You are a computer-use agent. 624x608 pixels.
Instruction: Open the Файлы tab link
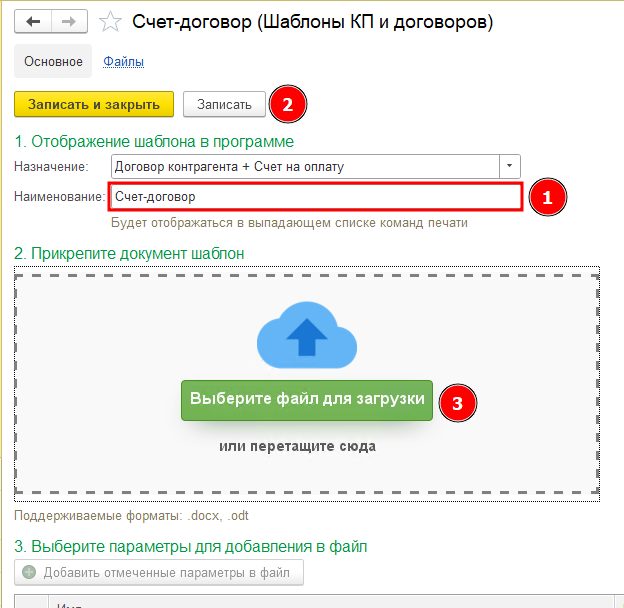(123, 61)
